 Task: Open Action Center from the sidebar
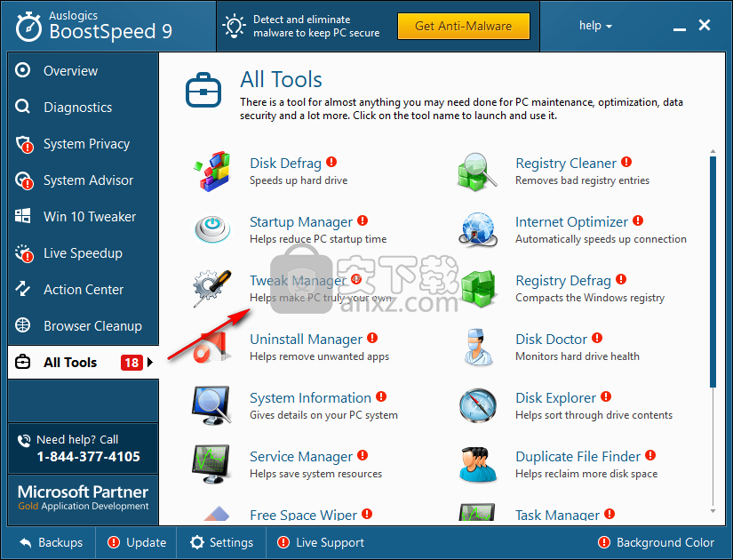[x=84, y=290]
